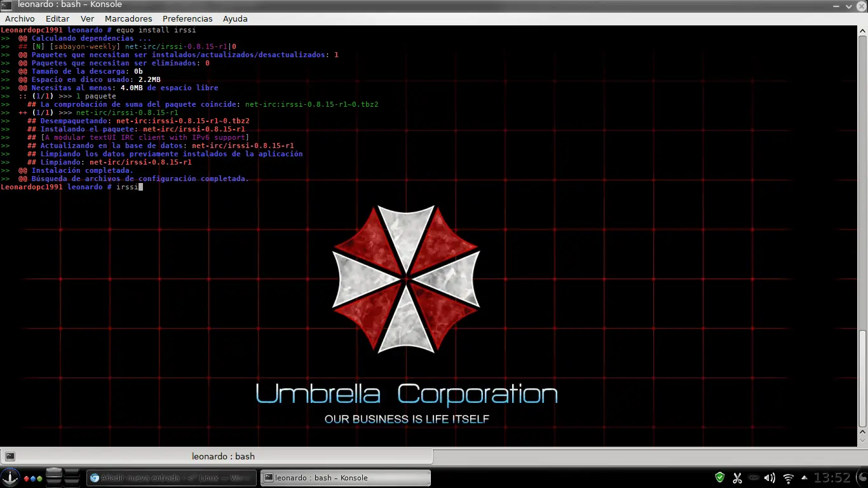The height and width of the screenshot is (488, 868).
Task: Click the scrollbar down arrow in Konsole
Action: (863, 440)
